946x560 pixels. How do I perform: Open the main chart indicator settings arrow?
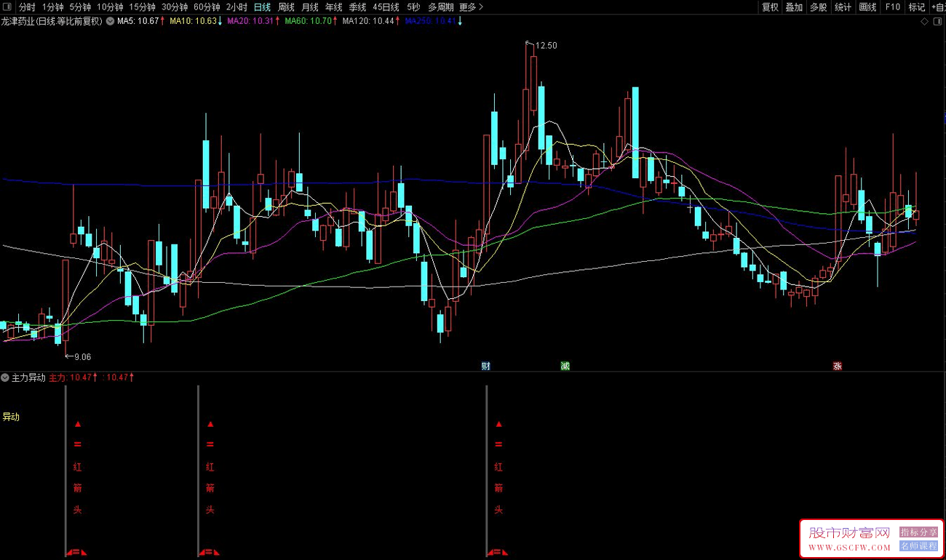(x=110, y=21)
